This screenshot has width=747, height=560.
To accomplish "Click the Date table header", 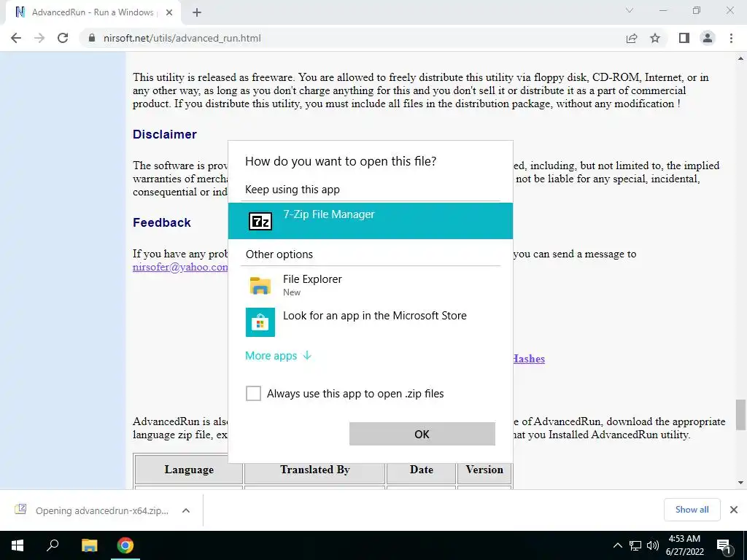I will tap(421, 470).
